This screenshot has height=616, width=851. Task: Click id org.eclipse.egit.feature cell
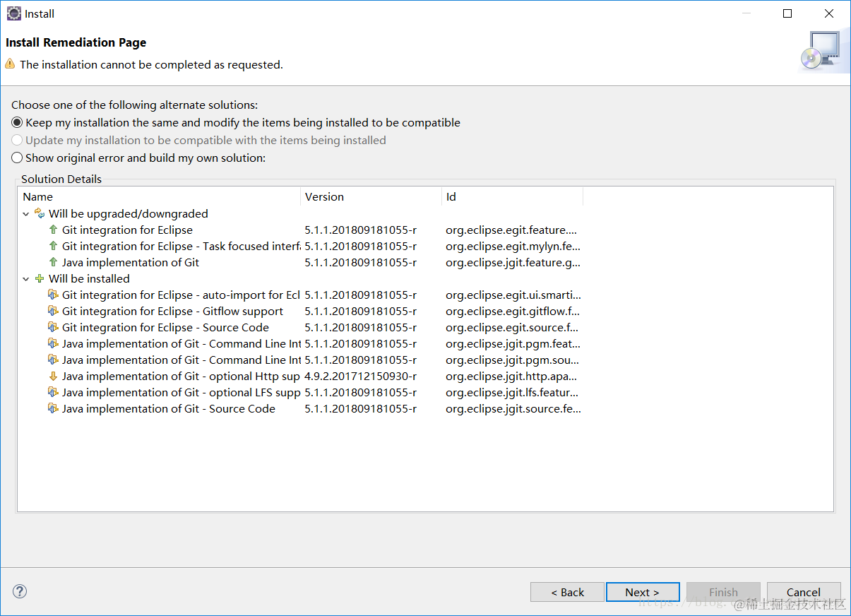pos(511,230)
